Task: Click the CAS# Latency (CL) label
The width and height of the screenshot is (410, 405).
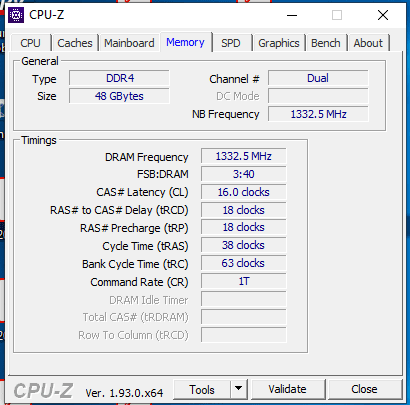Action: pyautogui.click(x=142, y=193)
